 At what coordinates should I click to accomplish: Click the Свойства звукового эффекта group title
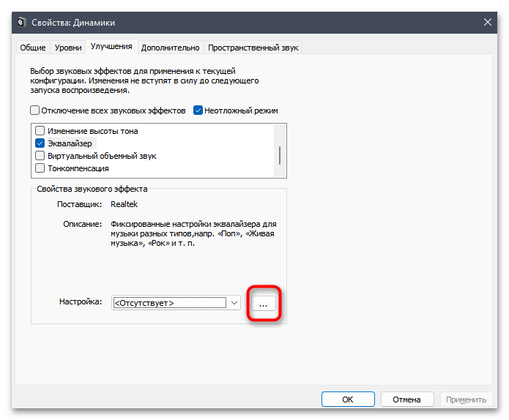click(x=92, y=189)
